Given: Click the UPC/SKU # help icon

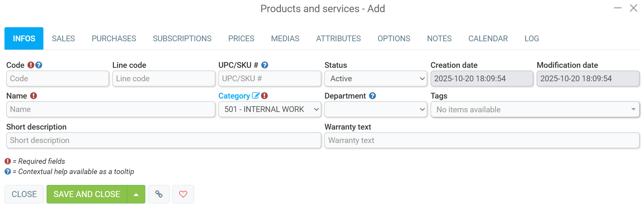Looking at the screenshot, I should [x=265, y=65].
